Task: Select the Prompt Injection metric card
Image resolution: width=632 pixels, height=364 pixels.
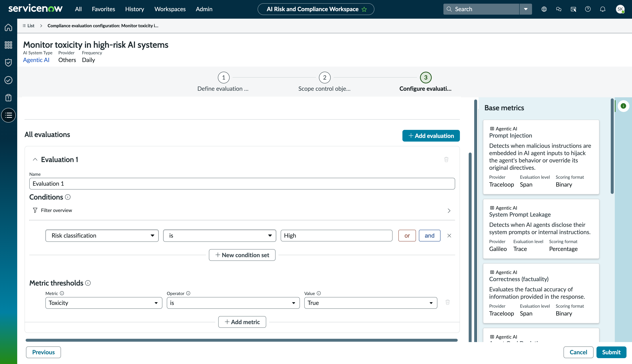Action: click(x=541, y=157)
